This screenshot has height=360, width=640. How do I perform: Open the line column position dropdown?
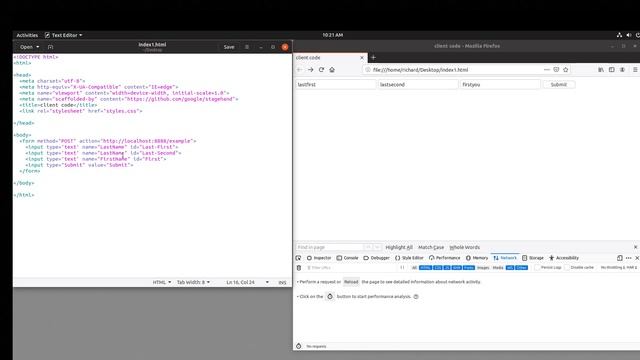point(247,282)
